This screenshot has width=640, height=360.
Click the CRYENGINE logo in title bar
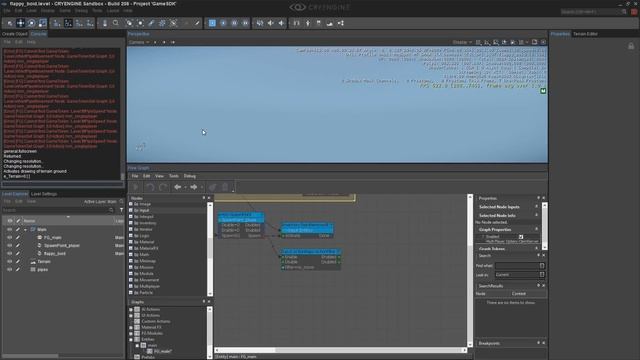(320, 7)
